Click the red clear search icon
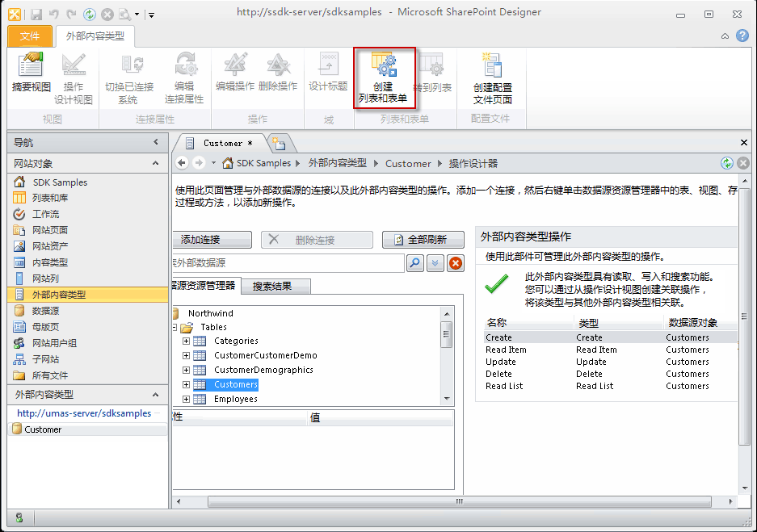 coord(456,263)
